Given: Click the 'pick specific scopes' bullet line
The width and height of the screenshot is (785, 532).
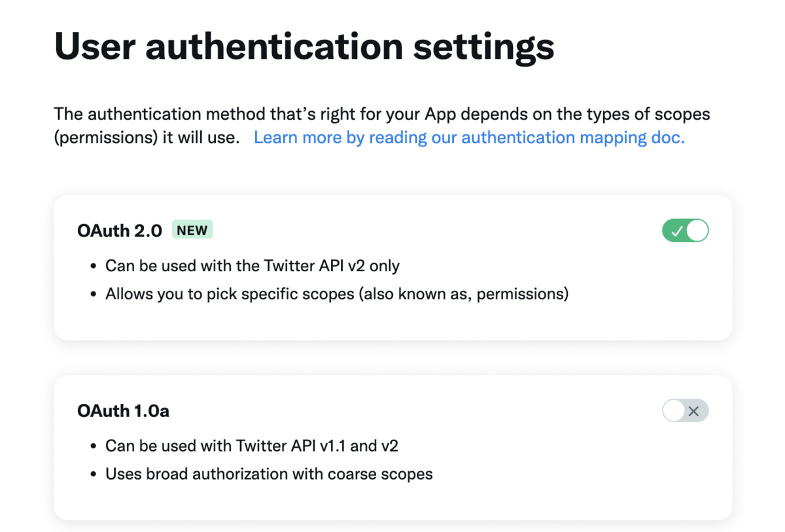Looking at the screenshot, I should (337, 294).
